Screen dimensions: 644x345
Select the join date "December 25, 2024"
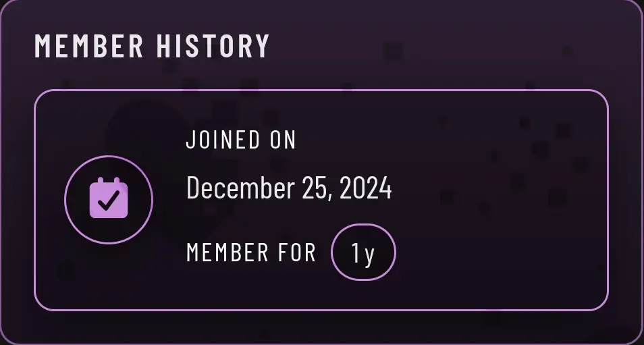tap(289, 188)
